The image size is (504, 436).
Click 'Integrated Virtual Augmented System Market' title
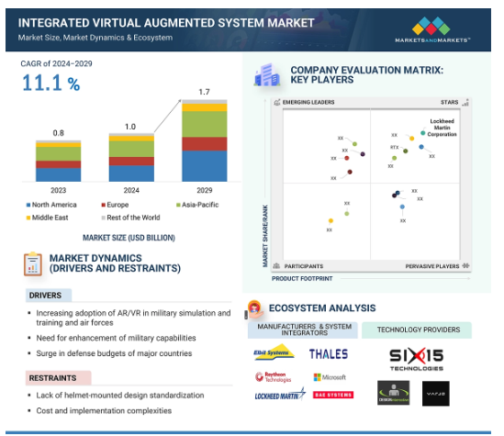pos(166,23)
